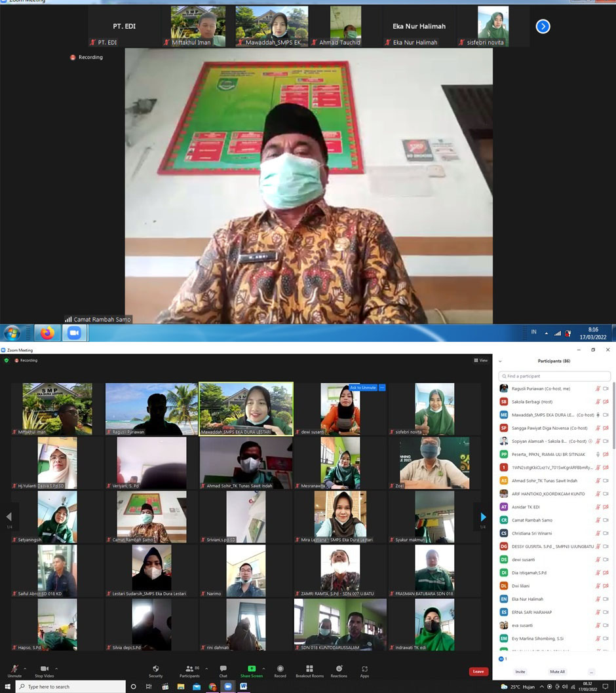The width and height of the screenshot is (616, 693).
Task: Select the sisfebri novita thumbnail in the top strip
Action: [493, 26]
